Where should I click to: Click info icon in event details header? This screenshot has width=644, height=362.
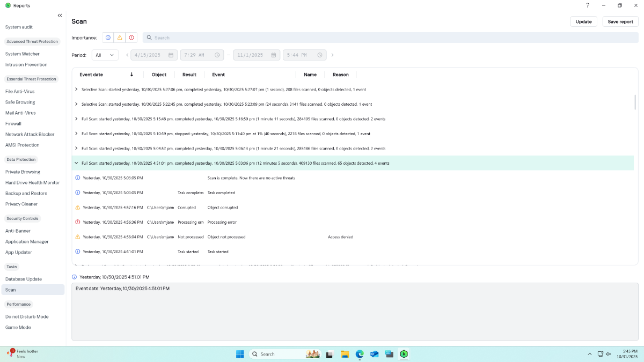74,277
